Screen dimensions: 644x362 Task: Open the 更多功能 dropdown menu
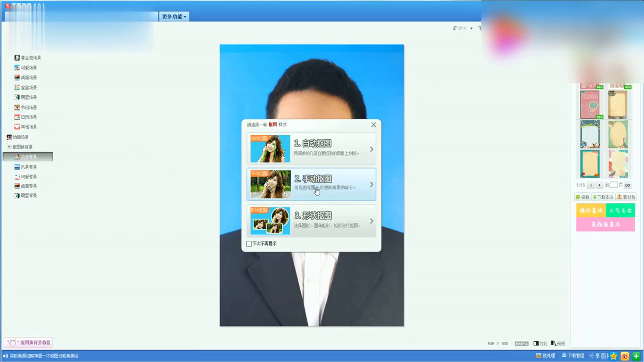[174, 16]
